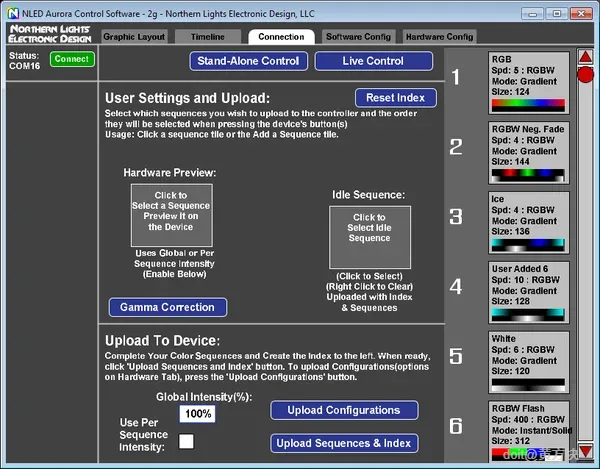Open the Software Config tab

pyautogui.click(x=358, y=37)
